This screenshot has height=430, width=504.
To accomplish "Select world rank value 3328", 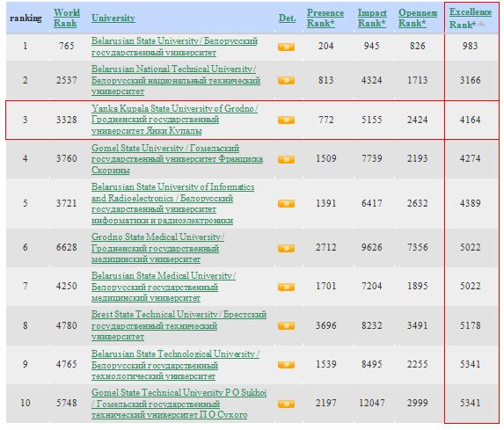I will click(x=67, y=120).
